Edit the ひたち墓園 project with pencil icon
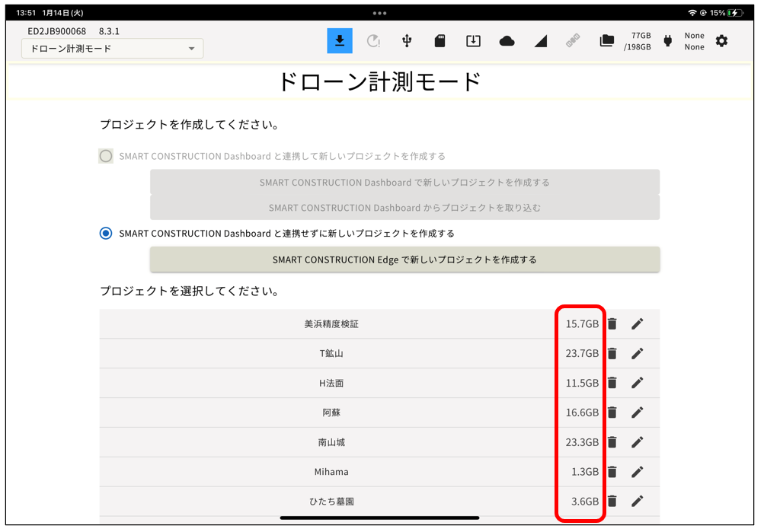This screenshot has width=764, height=532. (x=638, y=502)
